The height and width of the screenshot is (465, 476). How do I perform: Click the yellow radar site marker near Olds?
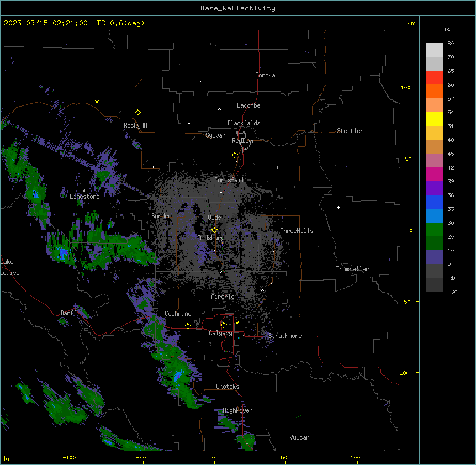coord(214,230)
